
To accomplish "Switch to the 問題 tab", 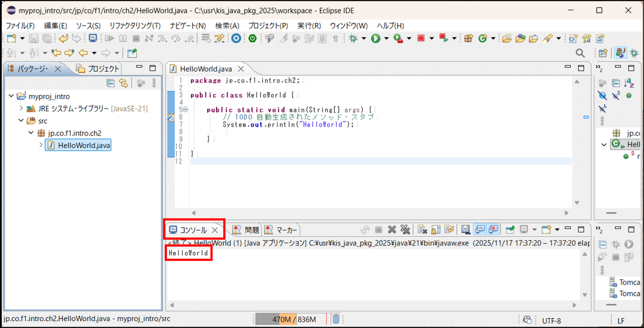I will pos(247,230).
